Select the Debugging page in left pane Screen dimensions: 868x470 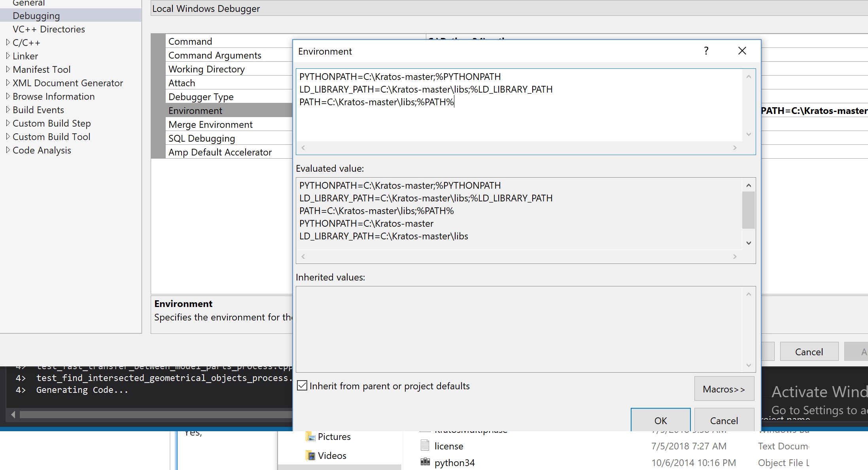[x=36, y=15]
